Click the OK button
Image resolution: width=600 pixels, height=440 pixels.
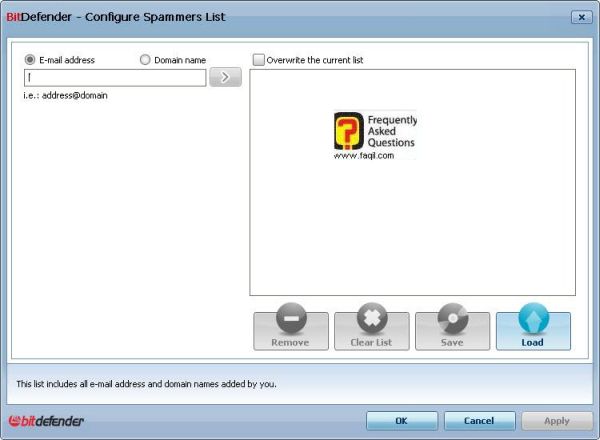point(402,421)
